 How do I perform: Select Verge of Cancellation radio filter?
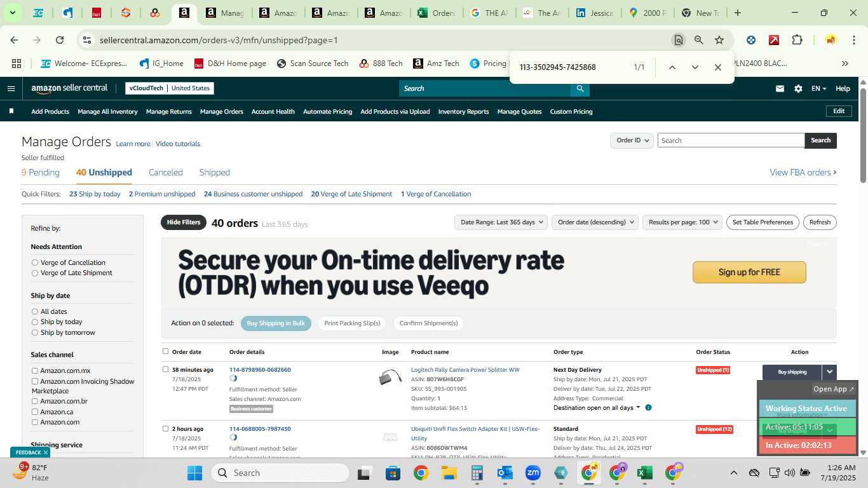click(x=35, y=262)
